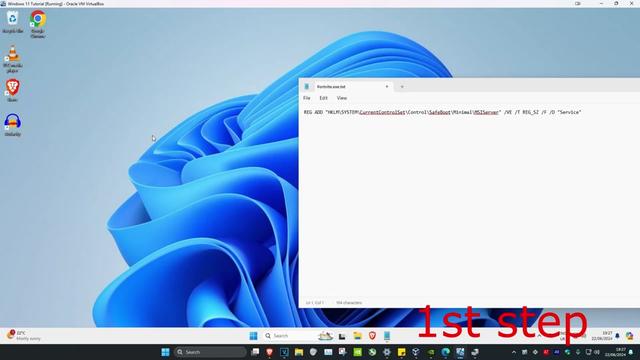Open the guest Windows 11 Start menu
Image resolution: width=640 pixels, height=360 pixels.
click(253, 336)
